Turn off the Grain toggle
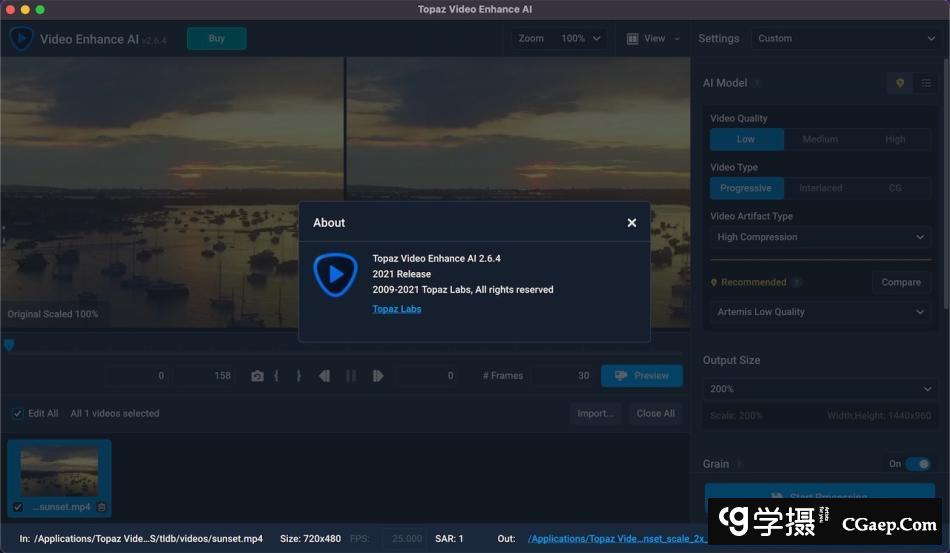The width and height of the screenshot is (950, 553). point(917,464)
